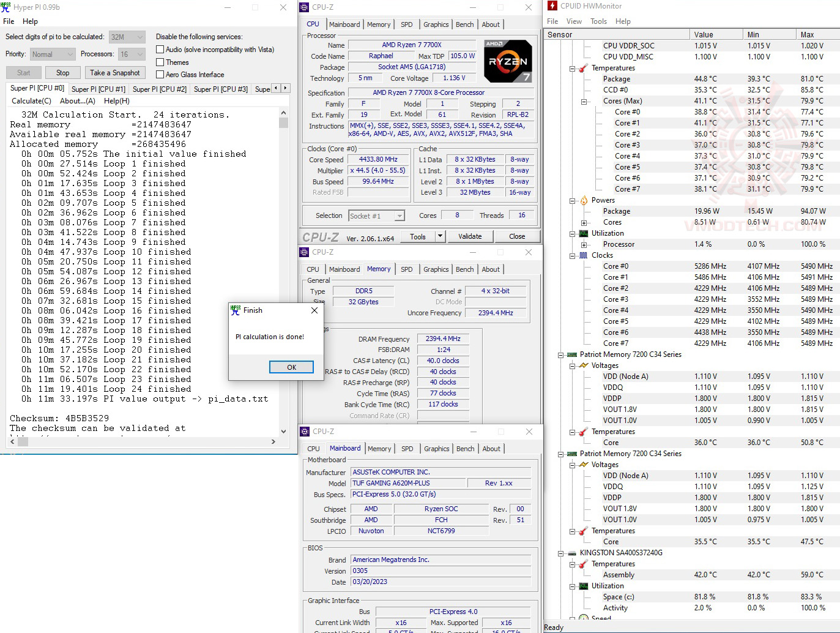Click the Utilization icon above Space (c:) row
The height and width of the screenshot is (633, 840).
584,586
